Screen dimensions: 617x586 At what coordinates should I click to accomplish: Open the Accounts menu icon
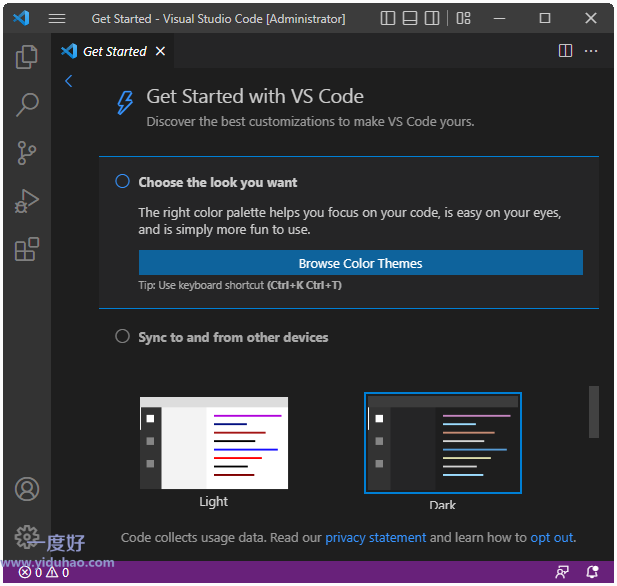[27, 489]
